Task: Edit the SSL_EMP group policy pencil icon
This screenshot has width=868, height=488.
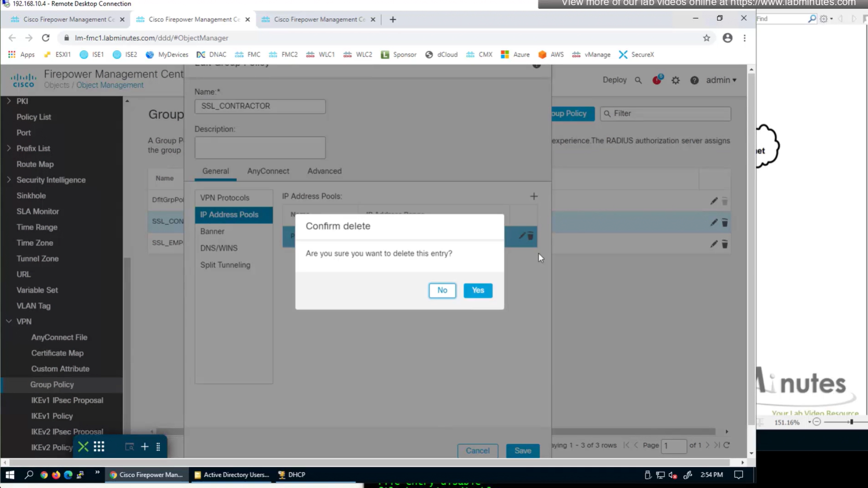Action: point(714,244)
